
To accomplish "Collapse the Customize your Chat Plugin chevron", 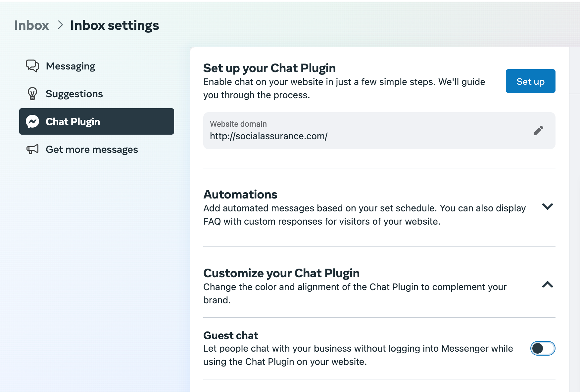I will (x=548, y=284).
